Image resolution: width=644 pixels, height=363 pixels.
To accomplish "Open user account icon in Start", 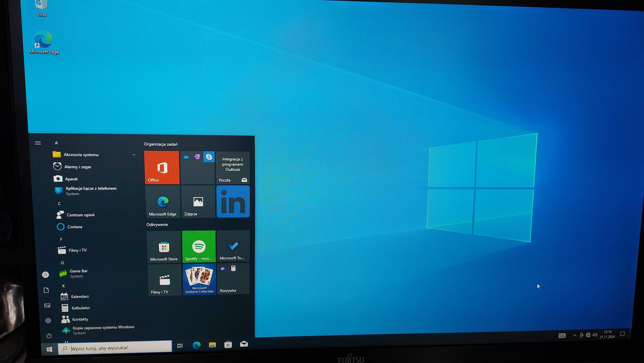I will (x=46, y=275).
